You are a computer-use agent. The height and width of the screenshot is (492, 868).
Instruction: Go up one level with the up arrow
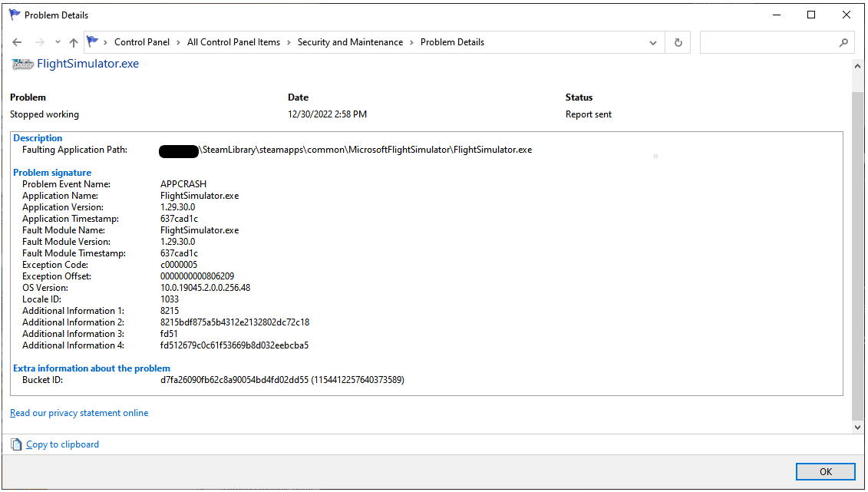point(74,43)
